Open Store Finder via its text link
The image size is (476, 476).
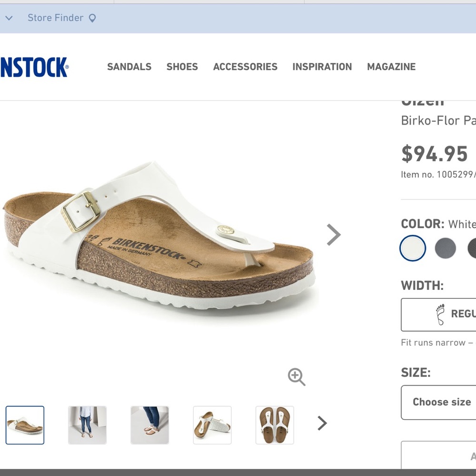point(55,18)
